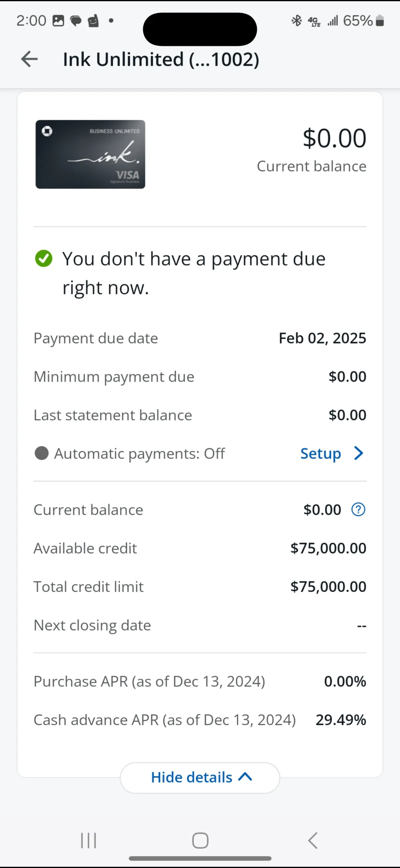The width and height of the screenshot is (400, 868).
Task: Tap the green checkmark payment status icon
Action: point(44,258)
